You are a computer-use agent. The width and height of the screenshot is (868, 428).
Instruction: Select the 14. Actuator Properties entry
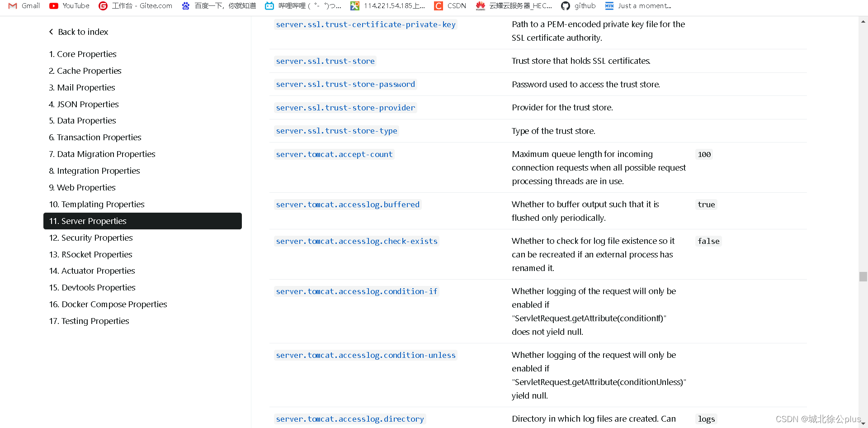[x=92, y=271]
